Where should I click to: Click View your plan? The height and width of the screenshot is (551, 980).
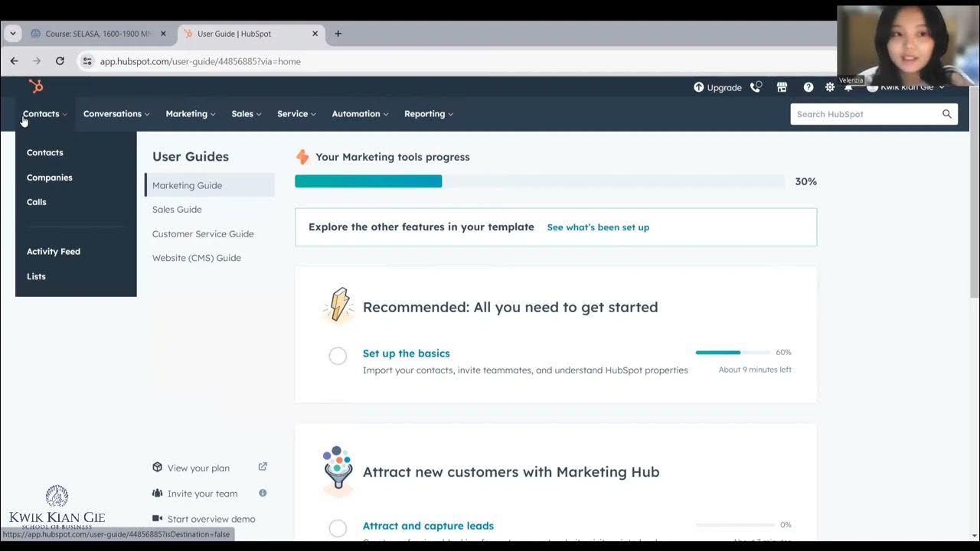pyautogui.click(x=198, y=468)
